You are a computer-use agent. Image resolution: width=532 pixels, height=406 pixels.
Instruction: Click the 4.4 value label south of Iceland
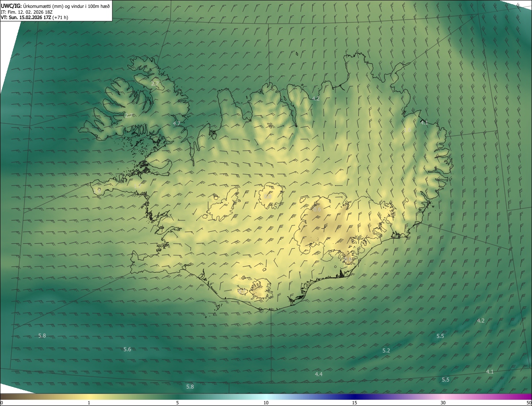pos(318,374)
